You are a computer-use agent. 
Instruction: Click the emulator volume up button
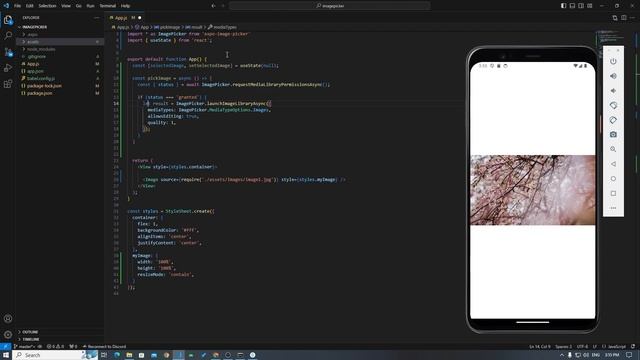[x=613, y=76]
